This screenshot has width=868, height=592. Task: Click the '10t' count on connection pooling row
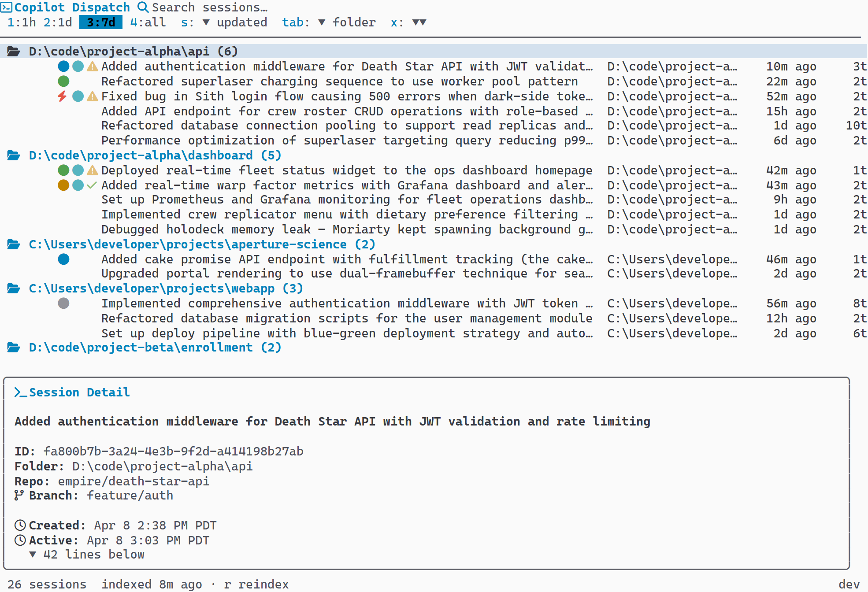856,126
